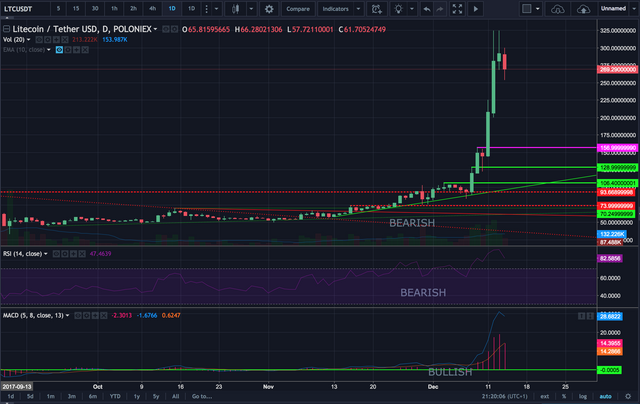Open Indicators dropdown arrow
Viewport: 640px width, 404px height.
(x=358, y=9)
